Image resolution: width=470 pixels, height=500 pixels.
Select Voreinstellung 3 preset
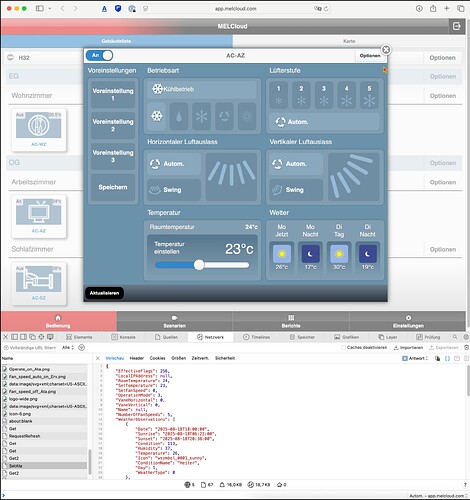(113, 156)
